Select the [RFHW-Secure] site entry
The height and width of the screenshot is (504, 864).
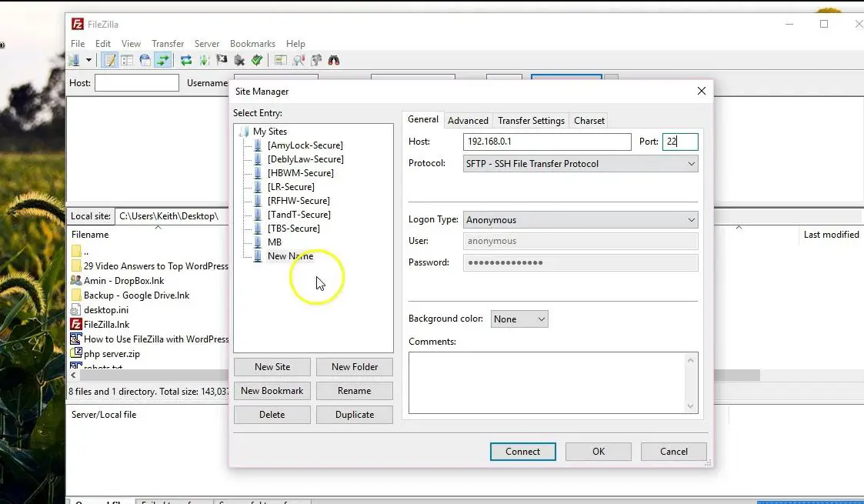point(299,201)
